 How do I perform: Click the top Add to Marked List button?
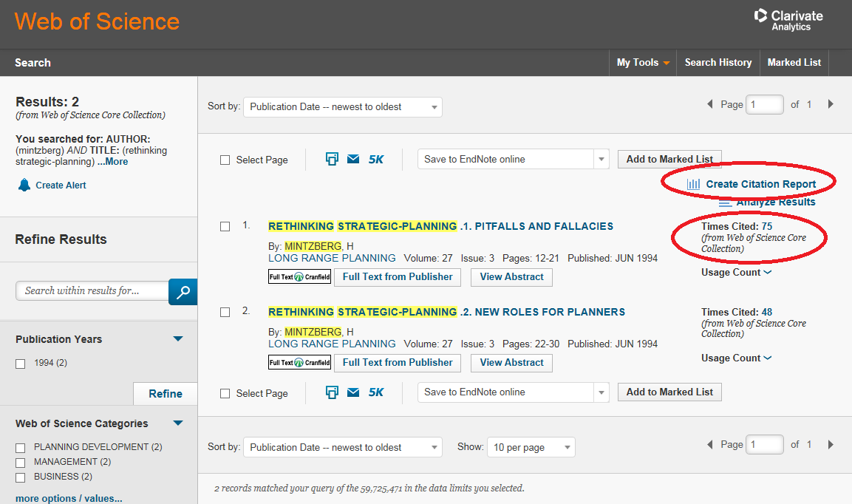(669, 159)
